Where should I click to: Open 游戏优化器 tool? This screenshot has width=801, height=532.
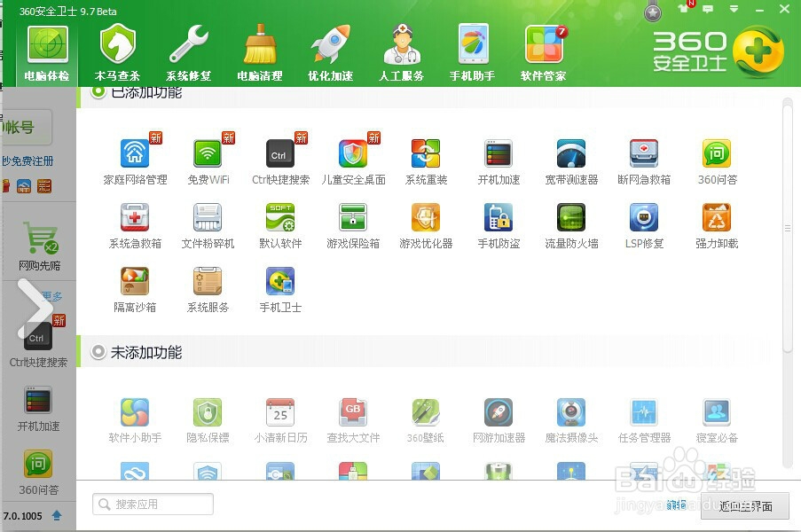(x=426, y=226)
